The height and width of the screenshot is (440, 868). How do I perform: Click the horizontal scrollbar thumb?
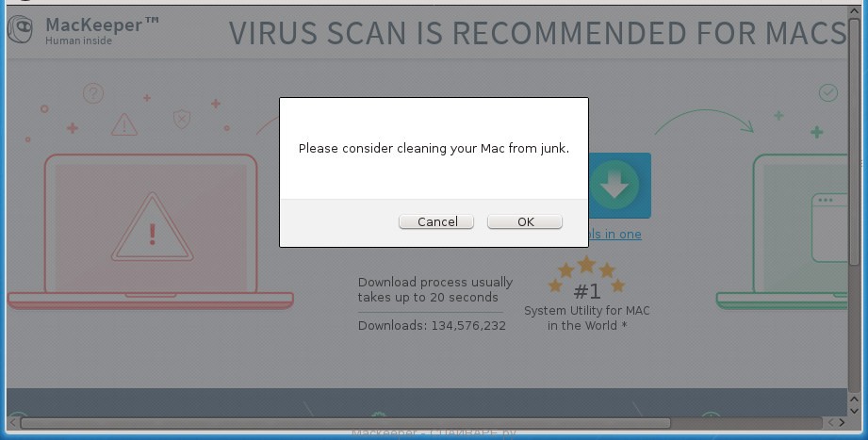(346, 423)
